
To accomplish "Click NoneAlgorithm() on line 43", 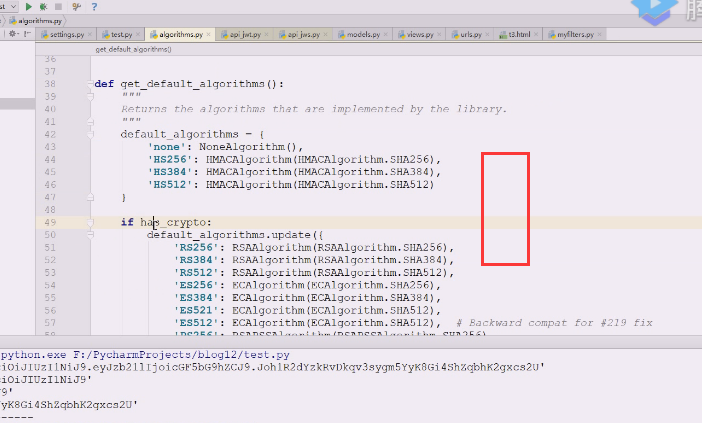I will 248,147.
